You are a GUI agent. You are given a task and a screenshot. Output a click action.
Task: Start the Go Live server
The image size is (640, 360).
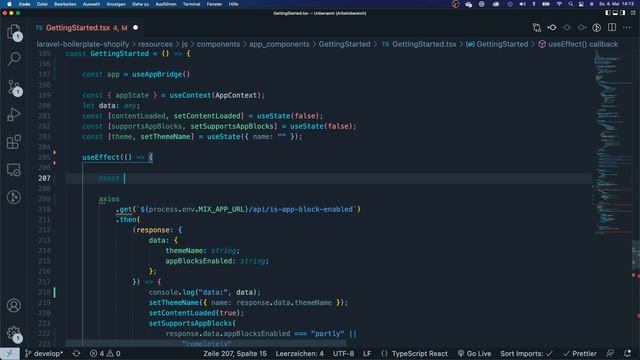click(x=474, y=353)
